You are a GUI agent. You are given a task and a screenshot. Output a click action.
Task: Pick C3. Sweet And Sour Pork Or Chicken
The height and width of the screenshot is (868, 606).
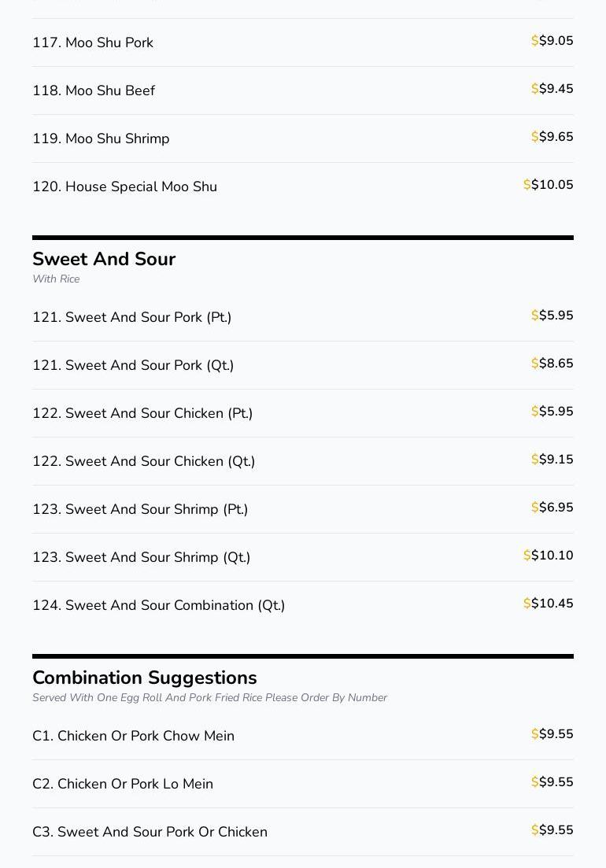[150, 832]
